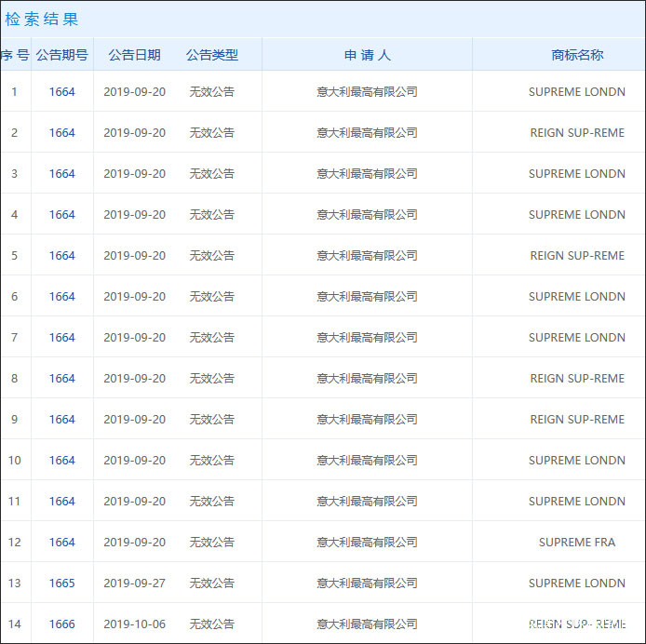Select serial number 5 cell

(14, 255)
